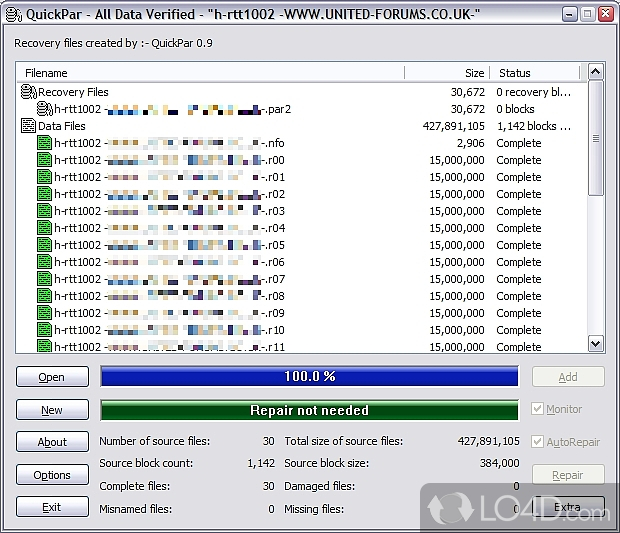Viewport: 620px width, 533px height.
Task: Click the New button
Action: [x=52, y=410]
